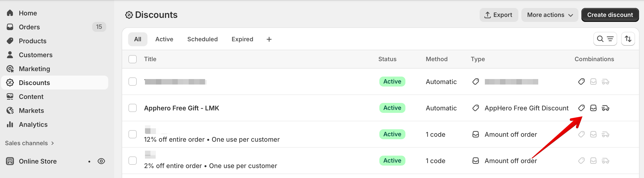Click the Online Store storefront icon

tap(10, 161)
